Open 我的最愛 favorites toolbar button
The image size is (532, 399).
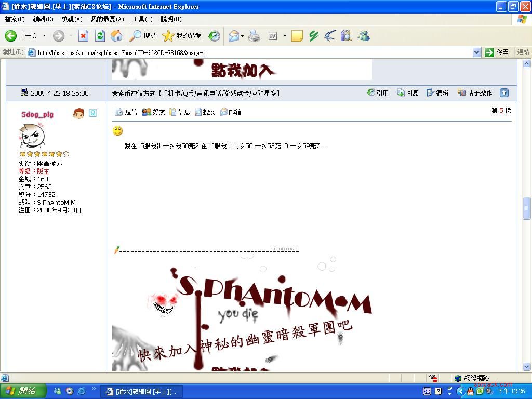(x=182, y=36)
